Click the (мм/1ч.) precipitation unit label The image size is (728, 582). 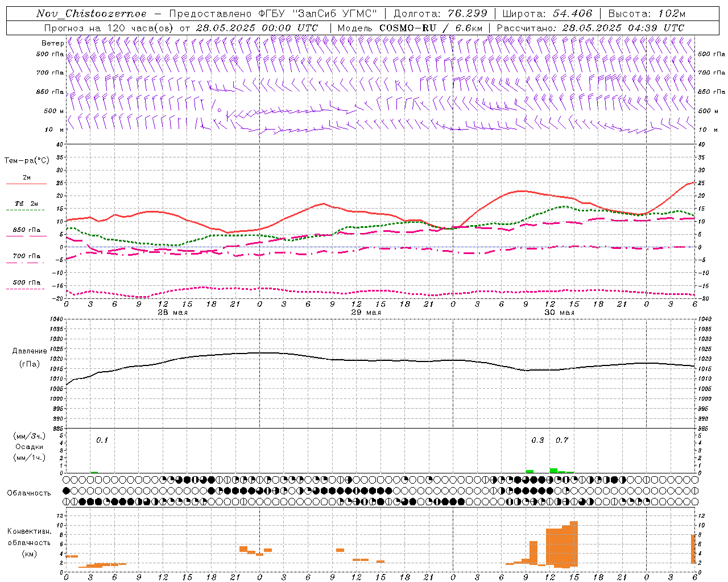coord(29,458)
